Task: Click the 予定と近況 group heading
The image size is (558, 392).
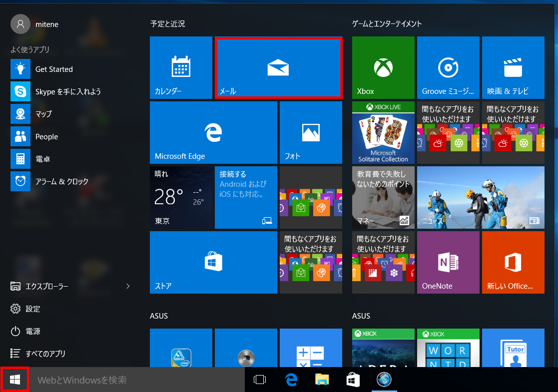Action: (168, 24)
